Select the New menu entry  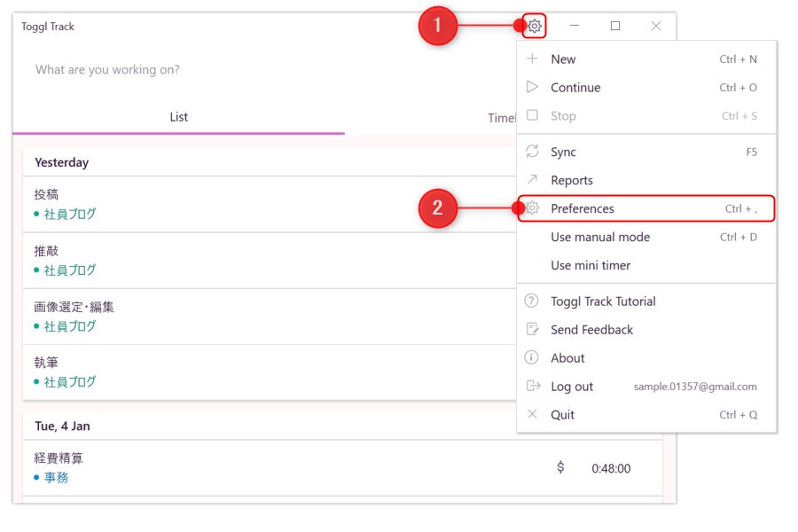tap(646, 59)
